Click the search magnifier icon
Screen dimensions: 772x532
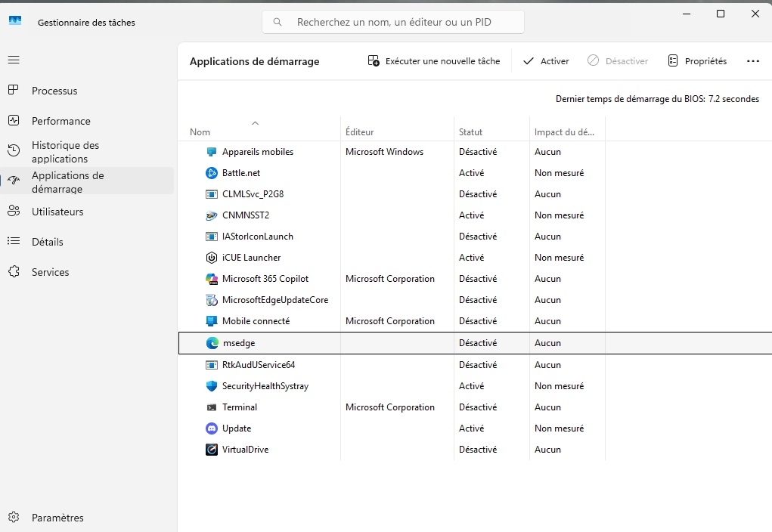tap(277, 22)
